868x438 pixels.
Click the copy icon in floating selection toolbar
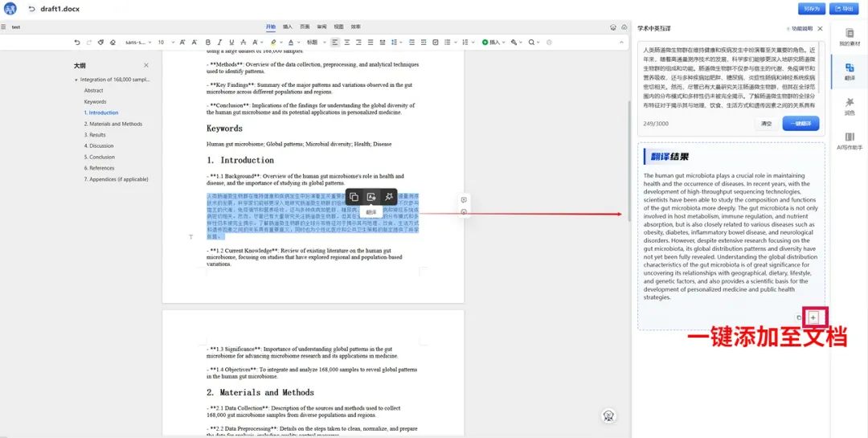[354, 197]
